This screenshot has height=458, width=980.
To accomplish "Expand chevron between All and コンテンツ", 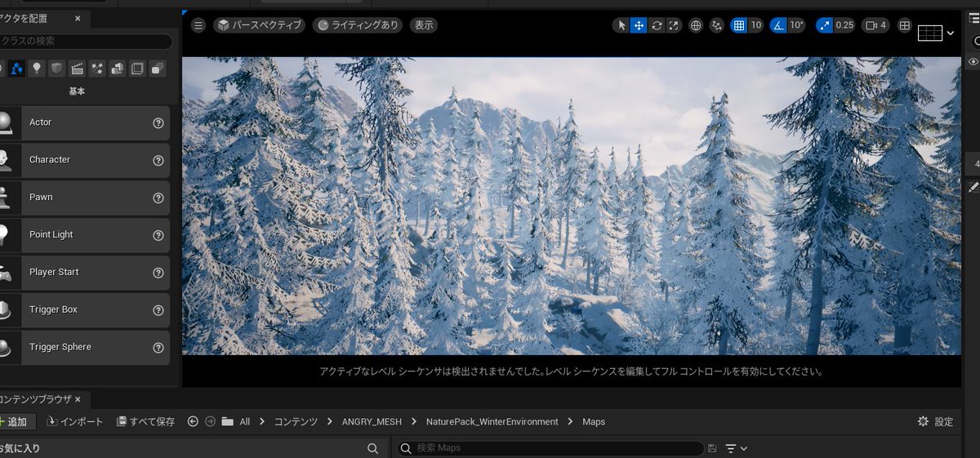I will [262, 422].
